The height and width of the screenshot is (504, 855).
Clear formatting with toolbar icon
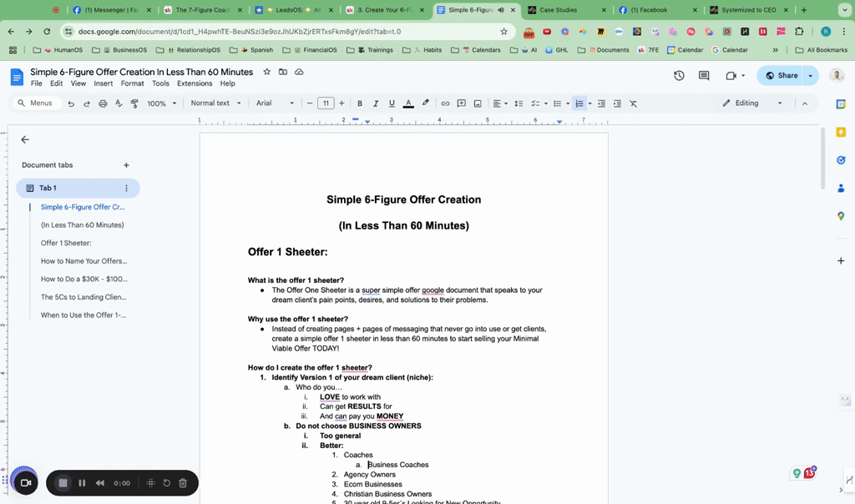[x=633, y=103]
